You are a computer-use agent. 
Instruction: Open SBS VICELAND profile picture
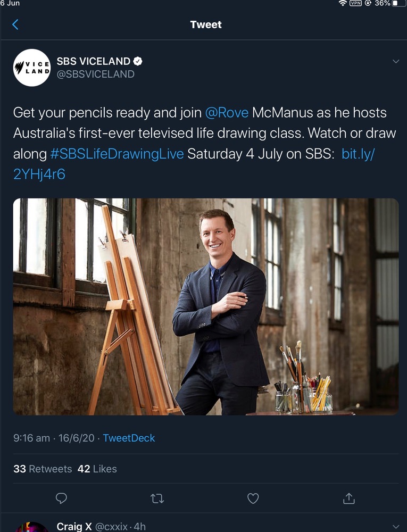coord(31,68)
